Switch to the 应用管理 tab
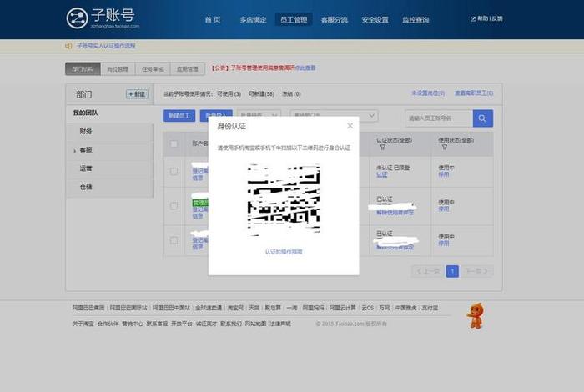The width and height of the screenshot is (584, 392). 188,69
